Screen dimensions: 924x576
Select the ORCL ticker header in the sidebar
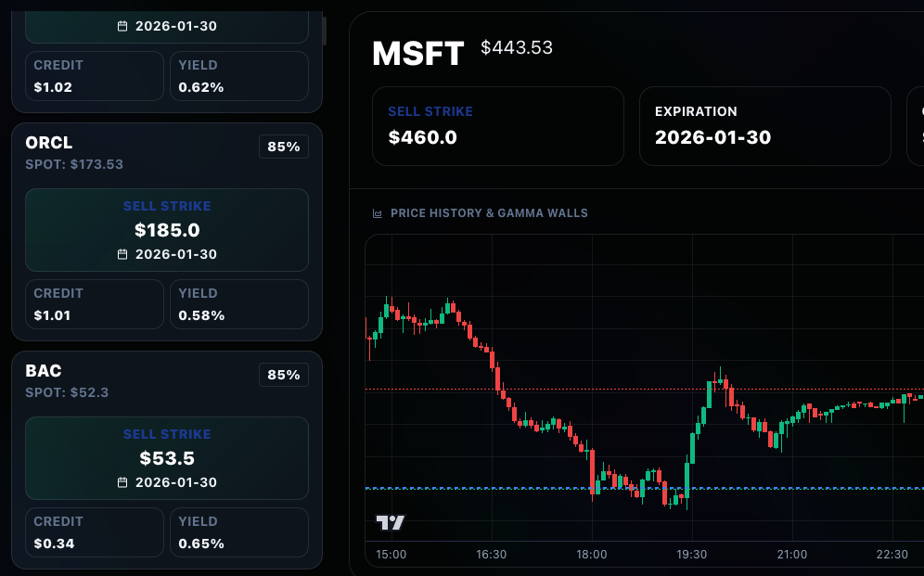pos(47,144)
